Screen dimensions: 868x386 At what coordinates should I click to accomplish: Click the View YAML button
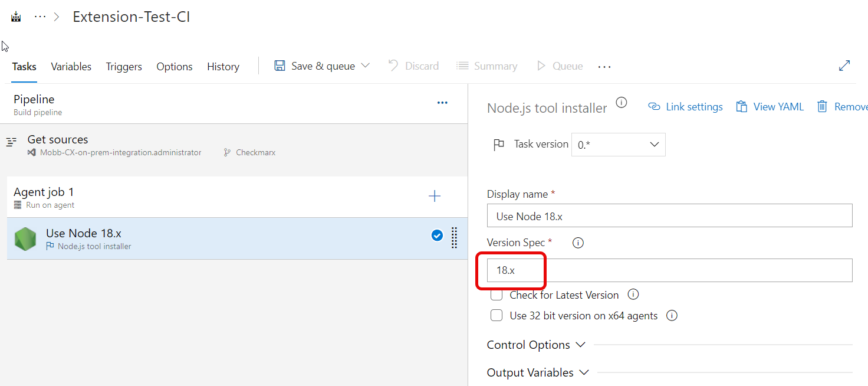point(770,107)
